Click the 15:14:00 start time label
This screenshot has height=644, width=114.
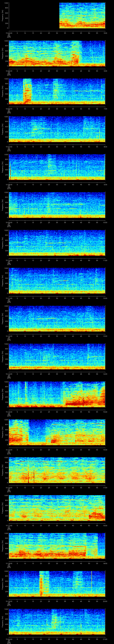pos(9,412)
